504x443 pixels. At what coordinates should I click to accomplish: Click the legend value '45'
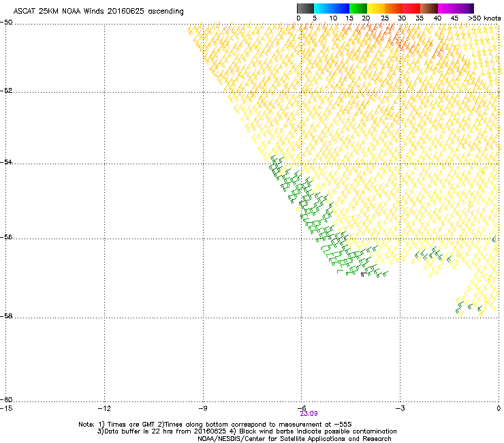[x=454, y=18]
